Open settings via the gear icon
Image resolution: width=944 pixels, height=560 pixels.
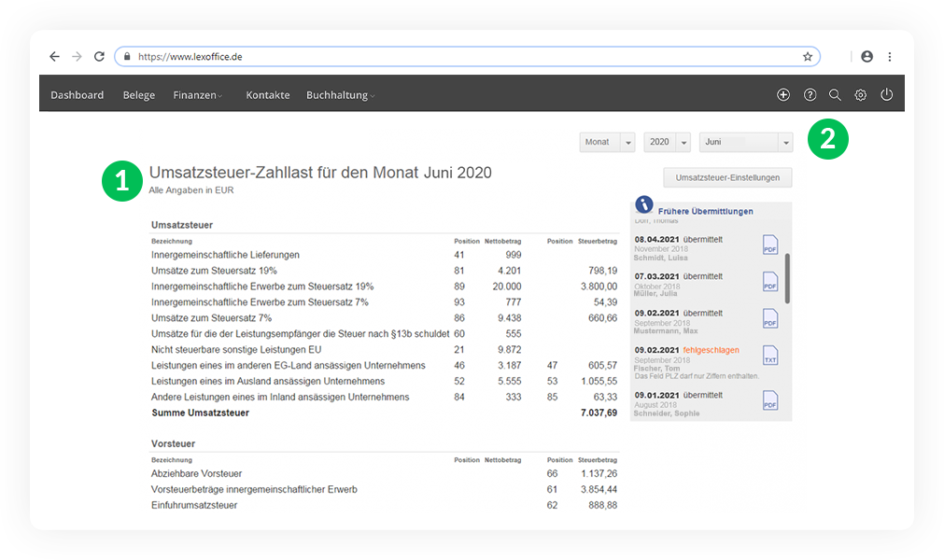coord(861,94)
